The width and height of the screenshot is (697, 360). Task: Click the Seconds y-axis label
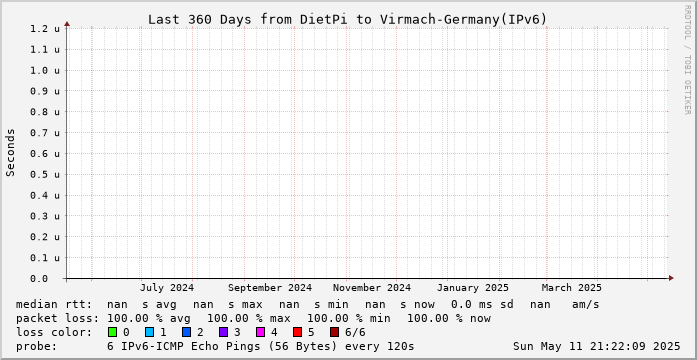pyautogui.click(x=11, y=152)
